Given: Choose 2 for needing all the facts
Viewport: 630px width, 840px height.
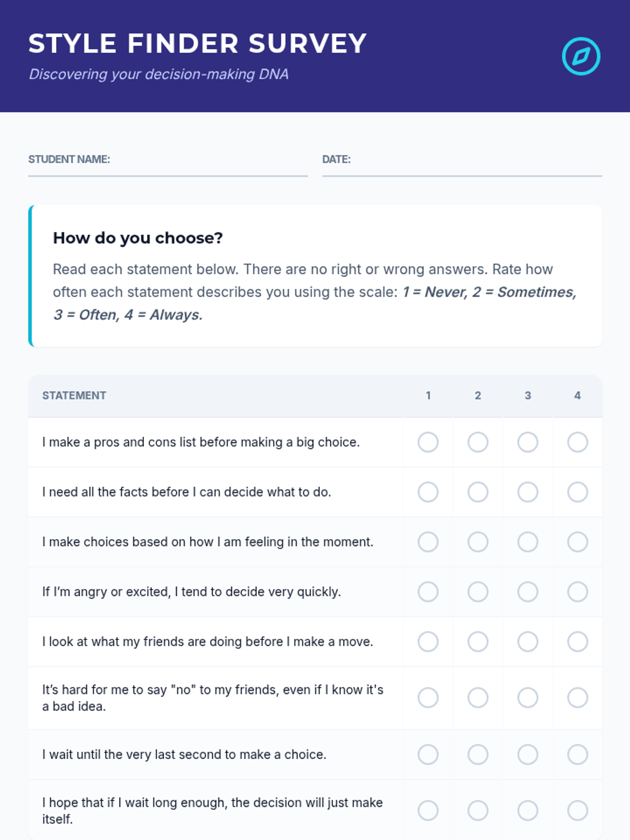Looking at the screenshot, I should tap(478, 492).
